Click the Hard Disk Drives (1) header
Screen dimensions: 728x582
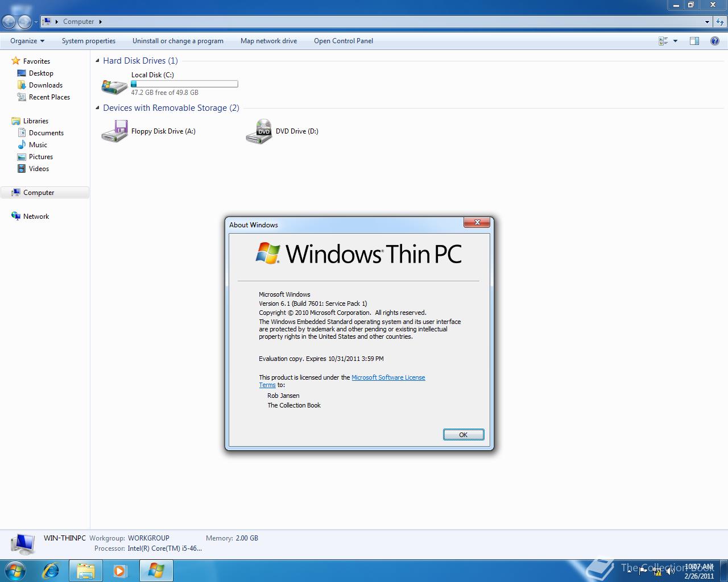140,61
